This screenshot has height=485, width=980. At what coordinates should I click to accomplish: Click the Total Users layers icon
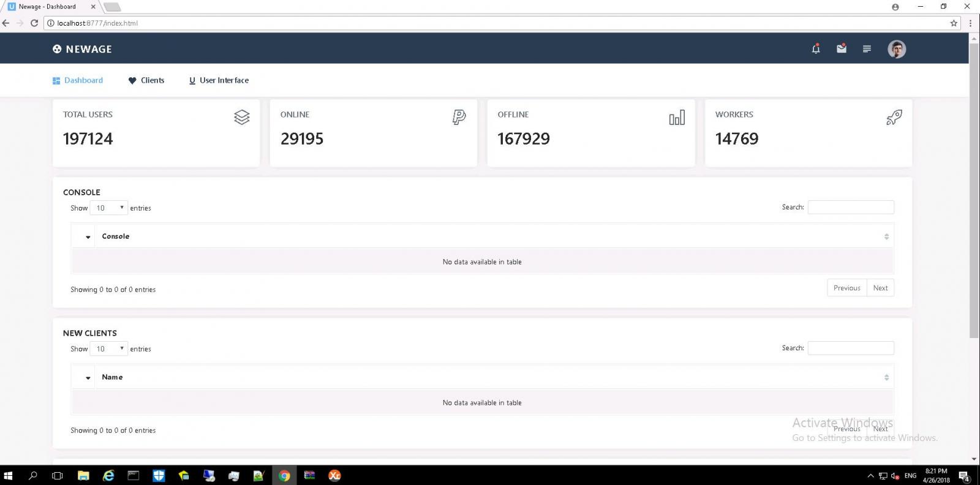click(x=242, y=117)
